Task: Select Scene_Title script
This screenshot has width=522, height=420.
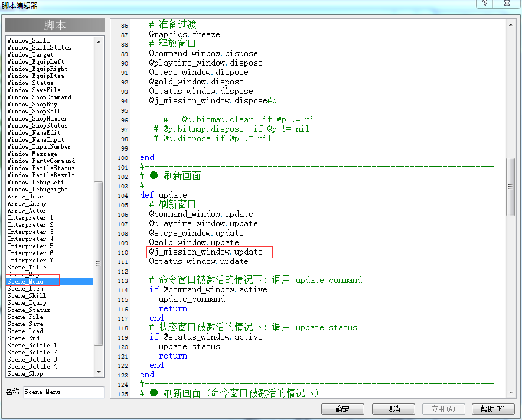Action: coord(27,267)
